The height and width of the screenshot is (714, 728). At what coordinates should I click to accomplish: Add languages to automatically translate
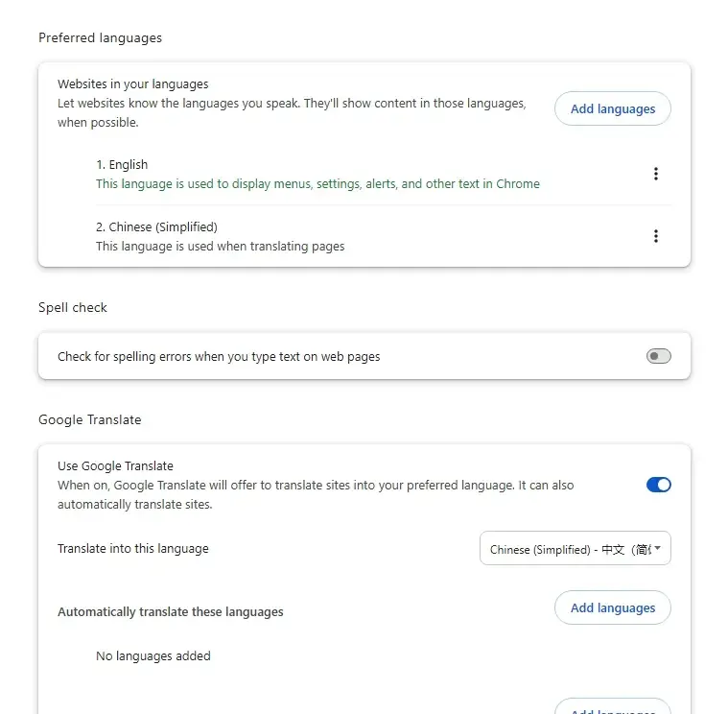612,607
